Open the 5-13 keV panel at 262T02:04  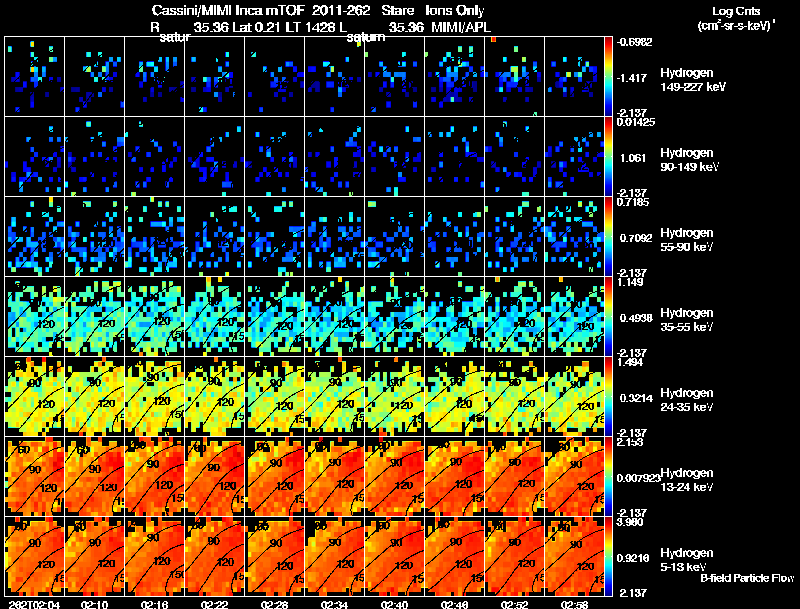click(34, 556)
